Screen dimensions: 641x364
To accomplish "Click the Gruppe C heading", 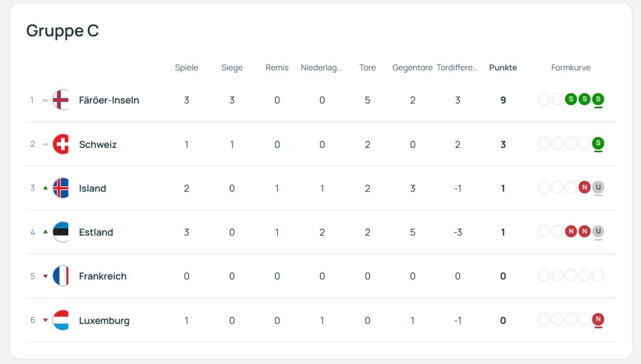I will (62, 31).
